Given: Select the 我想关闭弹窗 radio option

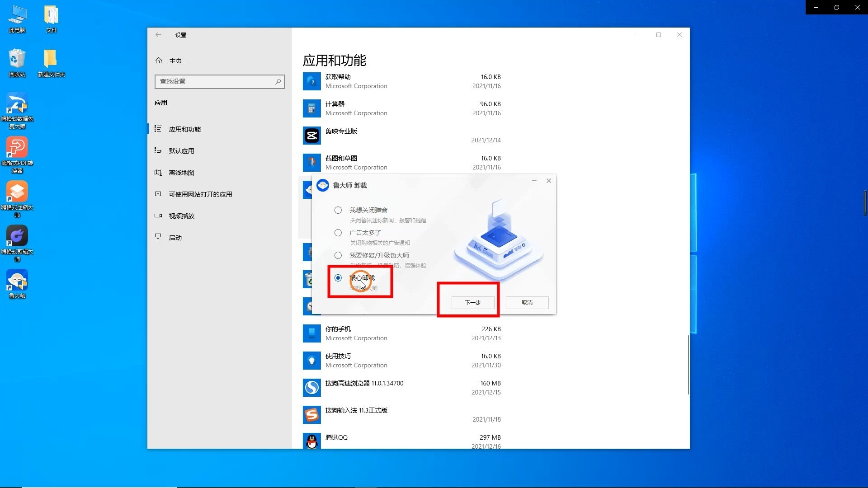Looking at the screenshot, I should (338, 210).
